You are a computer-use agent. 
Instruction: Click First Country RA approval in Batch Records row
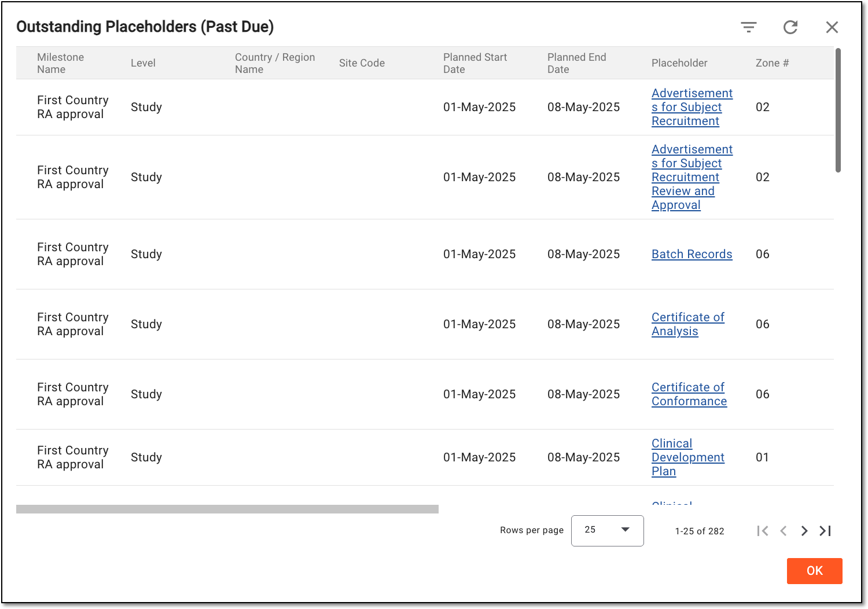[73, 254]
